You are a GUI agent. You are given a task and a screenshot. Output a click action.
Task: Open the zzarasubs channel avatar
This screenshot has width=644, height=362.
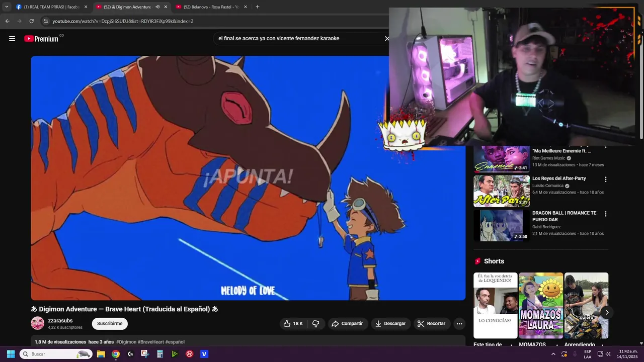(x=38, y=323)
